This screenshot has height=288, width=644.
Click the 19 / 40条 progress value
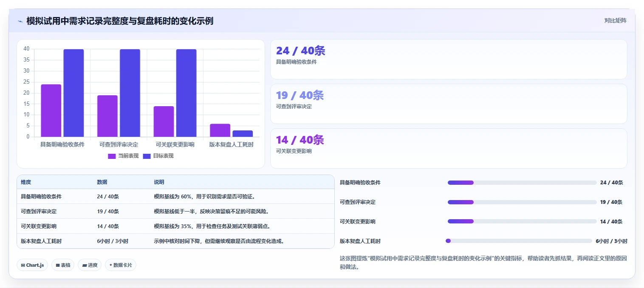[x=611, y=202]
